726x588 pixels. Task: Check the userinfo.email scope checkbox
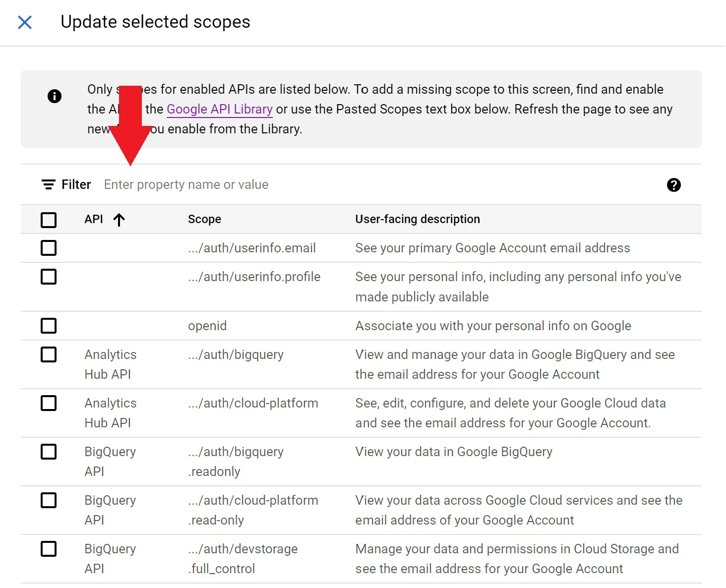click(49, 248)
